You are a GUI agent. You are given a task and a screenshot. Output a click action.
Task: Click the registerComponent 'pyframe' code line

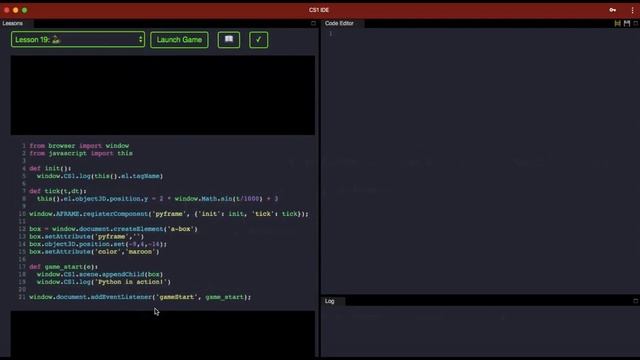pyautogui.click(x=169, y=214)
